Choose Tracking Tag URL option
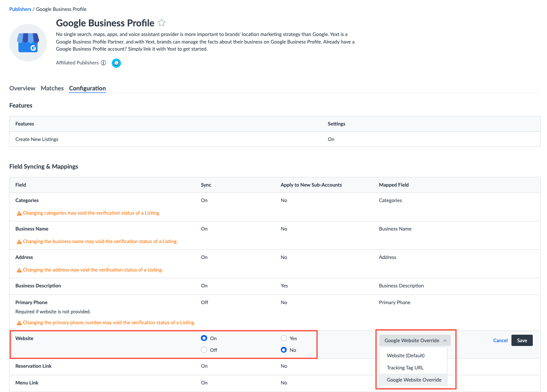 click(413, 368)
